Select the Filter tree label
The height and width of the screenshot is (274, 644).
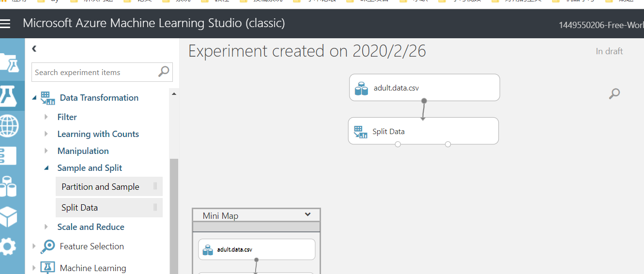[x=67, y=117]
